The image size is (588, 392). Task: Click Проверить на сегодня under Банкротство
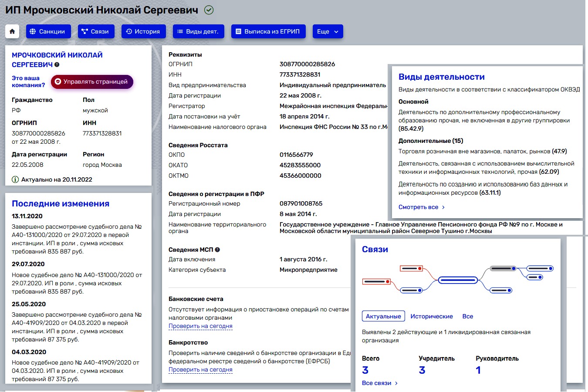(x=200, y=370)
